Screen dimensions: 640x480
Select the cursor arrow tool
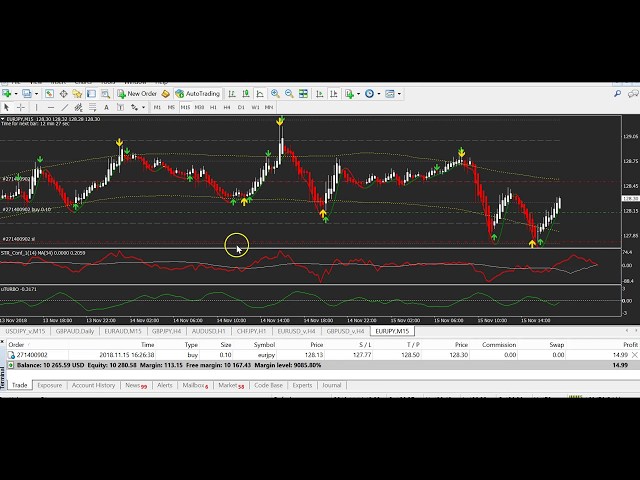point(6,107)
